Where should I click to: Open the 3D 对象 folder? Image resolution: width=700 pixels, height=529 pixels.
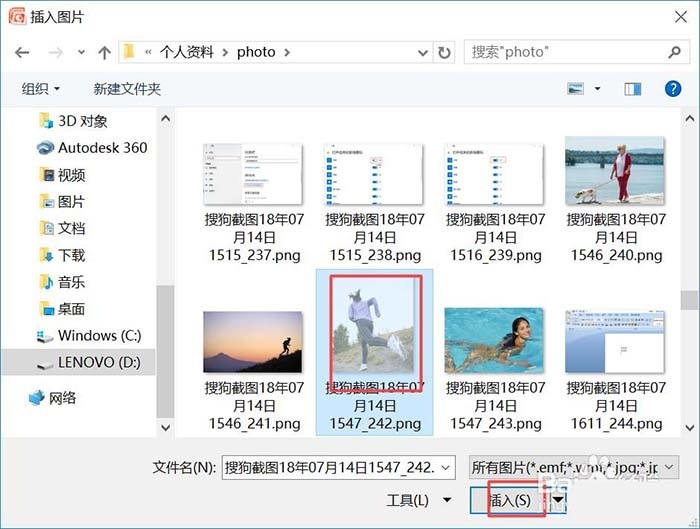(73, 121)
